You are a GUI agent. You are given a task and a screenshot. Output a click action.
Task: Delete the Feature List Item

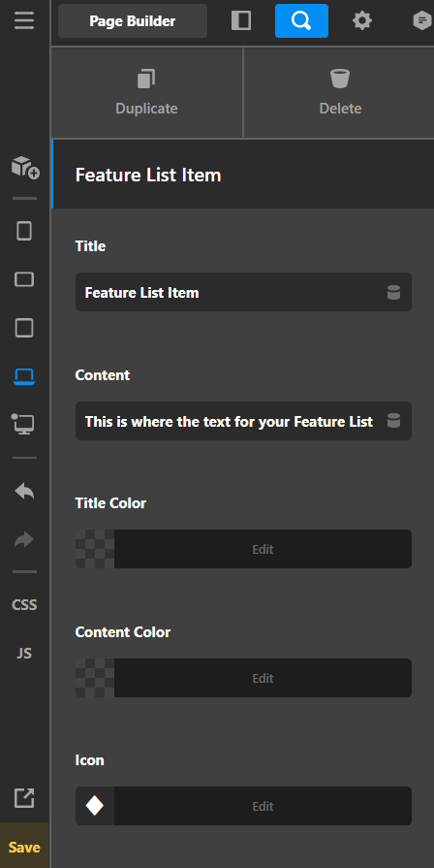click(x=340, y=92)
